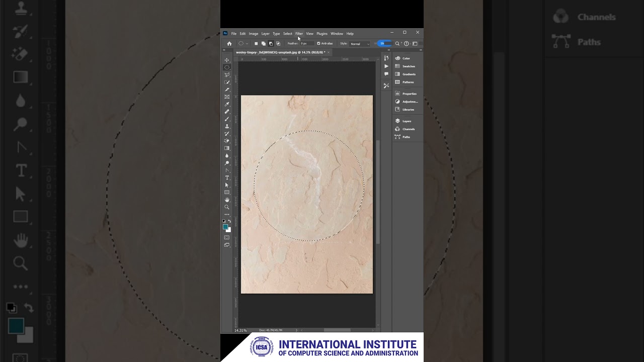
Task: Enable New selection mode
Action: (256, 44)
